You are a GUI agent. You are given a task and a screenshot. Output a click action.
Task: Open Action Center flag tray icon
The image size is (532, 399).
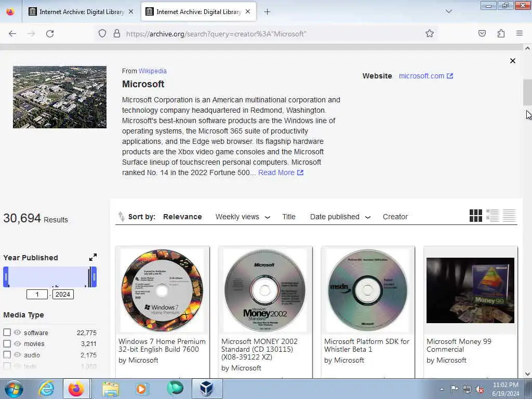pos(454,389)
